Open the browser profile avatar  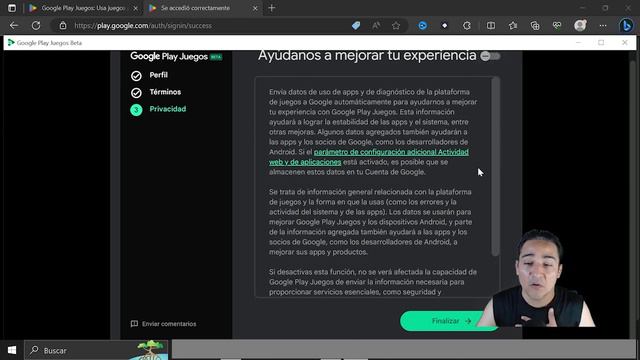[x=580, y=26]
